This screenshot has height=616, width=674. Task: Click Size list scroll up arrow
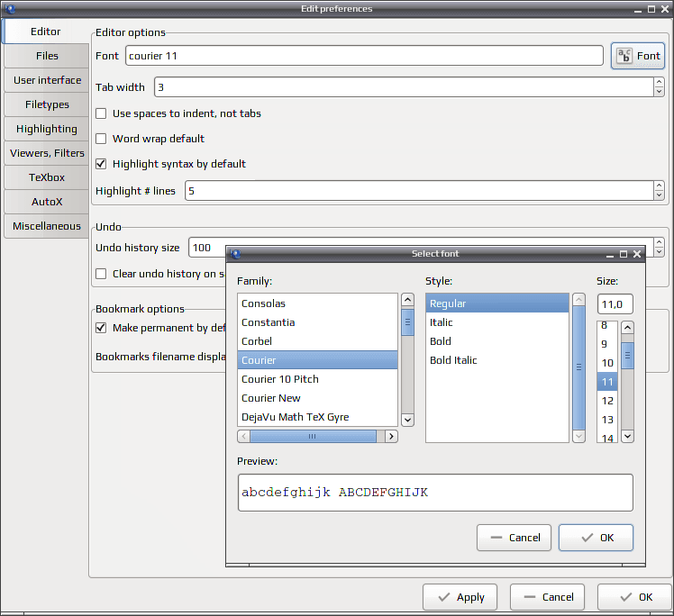pos(627,328)
